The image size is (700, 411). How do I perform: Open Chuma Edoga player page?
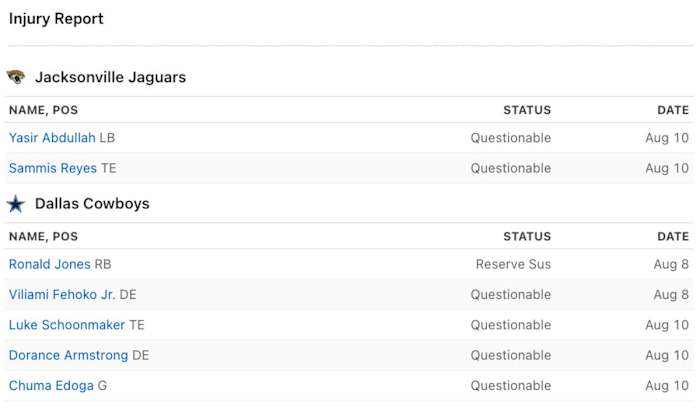coord(51,385)
